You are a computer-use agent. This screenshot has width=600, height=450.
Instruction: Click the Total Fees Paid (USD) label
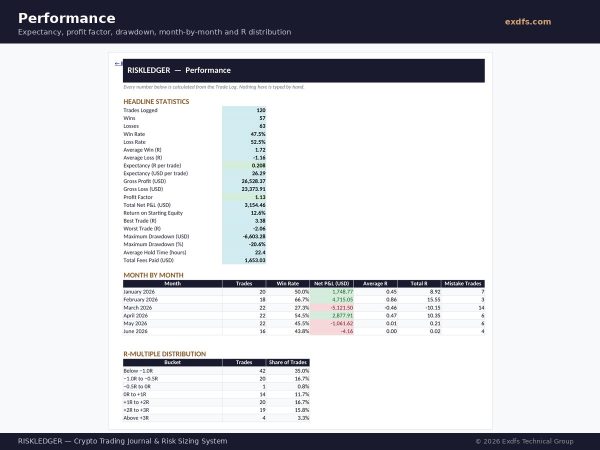tap(148, 260)
